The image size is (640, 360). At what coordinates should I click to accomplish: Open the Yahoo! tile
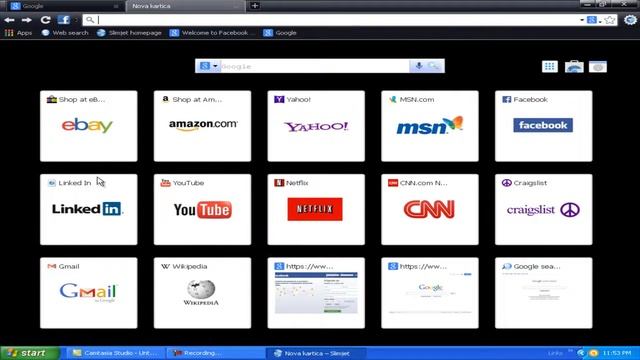coord(316,126)
